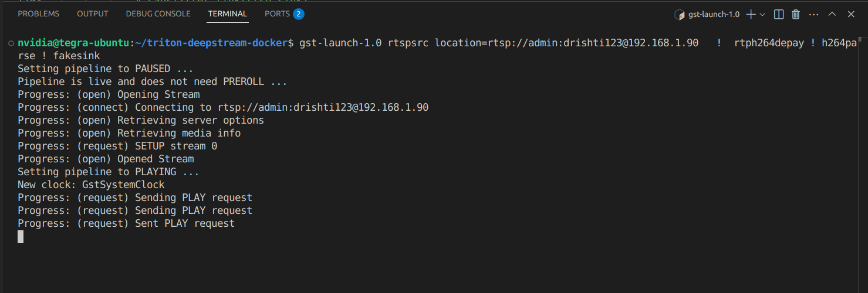
Task: Open the launch profile dropdown beside the plus
Action: 762,14
